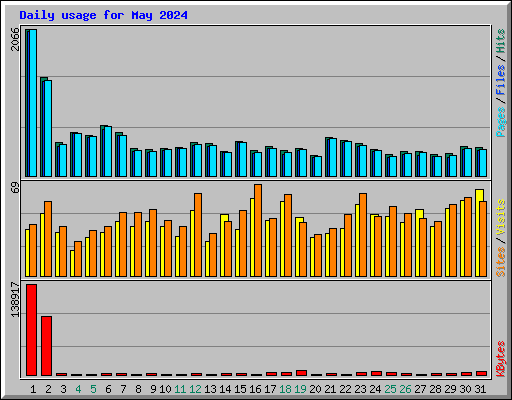This screenshot has height=400, width=512.
Task: Click day 31 on the x-axis
Action: [x=480, y=389]
